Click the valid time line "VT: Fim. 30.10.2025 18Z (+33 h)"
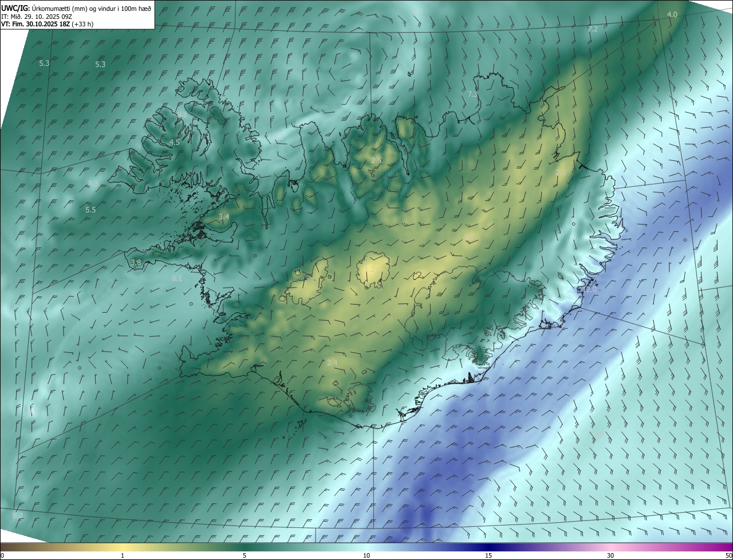 [x=47, y=24]
